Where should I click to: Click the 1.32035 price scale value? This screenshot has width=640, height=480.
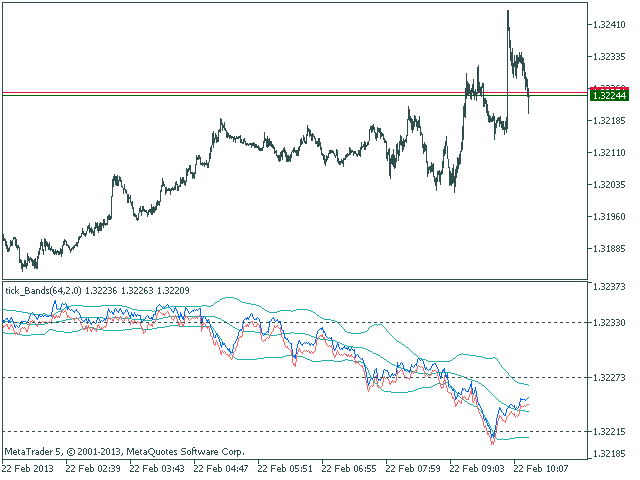coord(609,185)
